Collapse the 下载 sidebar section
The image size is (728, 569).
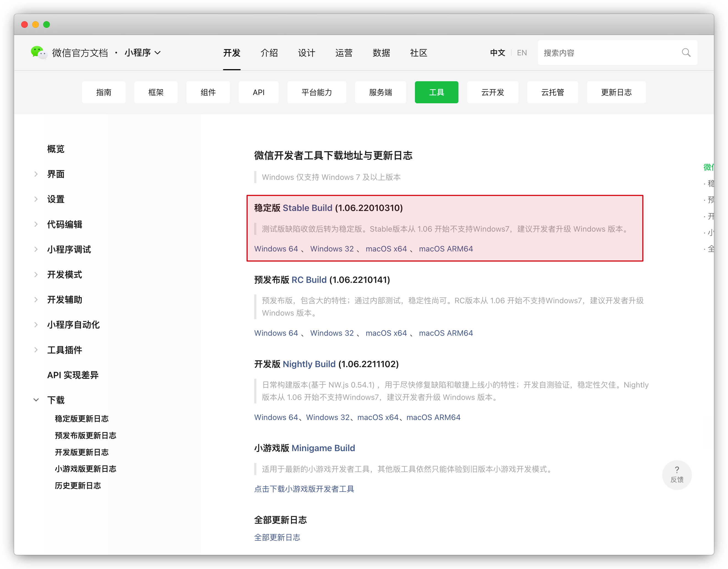pos(36,400)
